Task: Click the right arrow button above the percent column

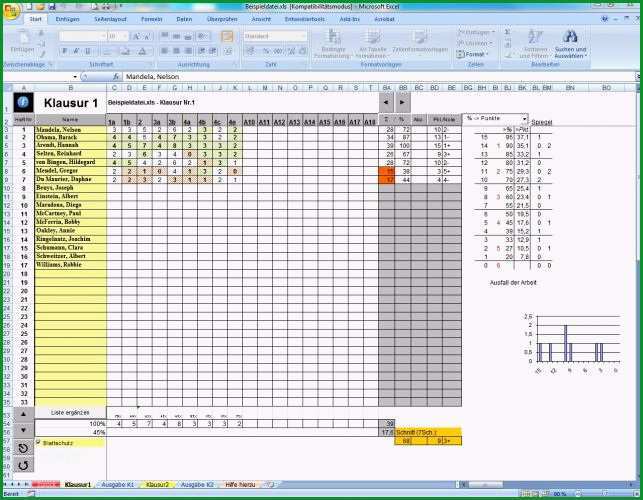Action: click(402, 103)
